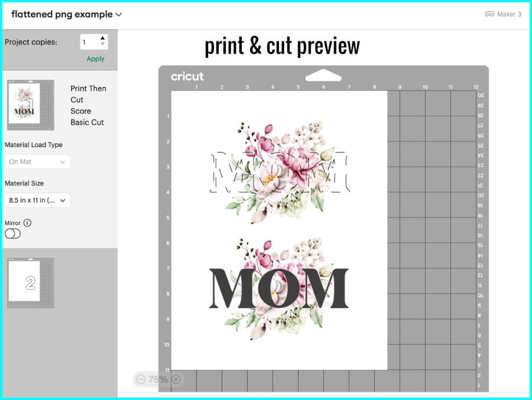
Task: Increase project copies with the up arrow
Action: tap(102, 38)
